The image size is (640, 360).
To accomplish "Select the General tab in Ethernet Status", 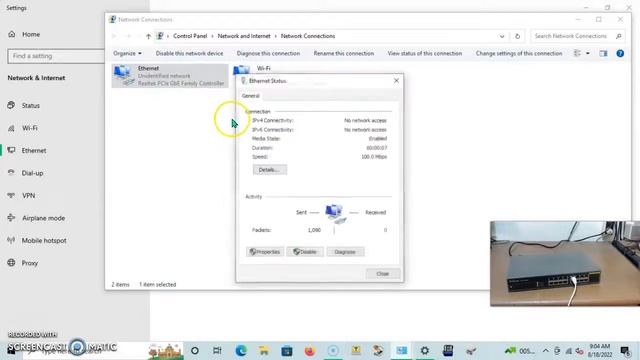I will [251, 96].
